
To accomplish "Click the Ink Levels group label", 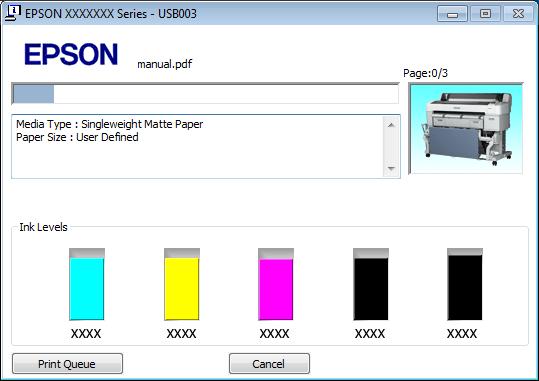I will tap(43, 227).
